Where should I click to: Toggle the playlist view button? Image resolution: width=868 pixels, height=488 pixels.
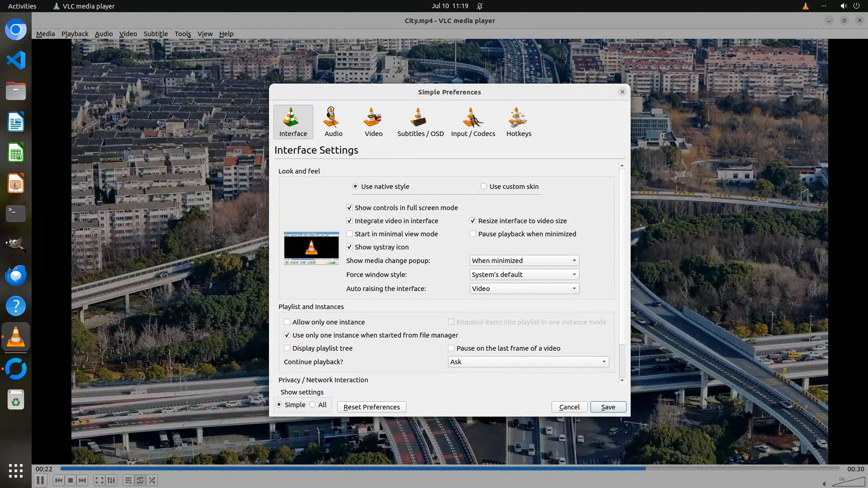tap(128, 480)
